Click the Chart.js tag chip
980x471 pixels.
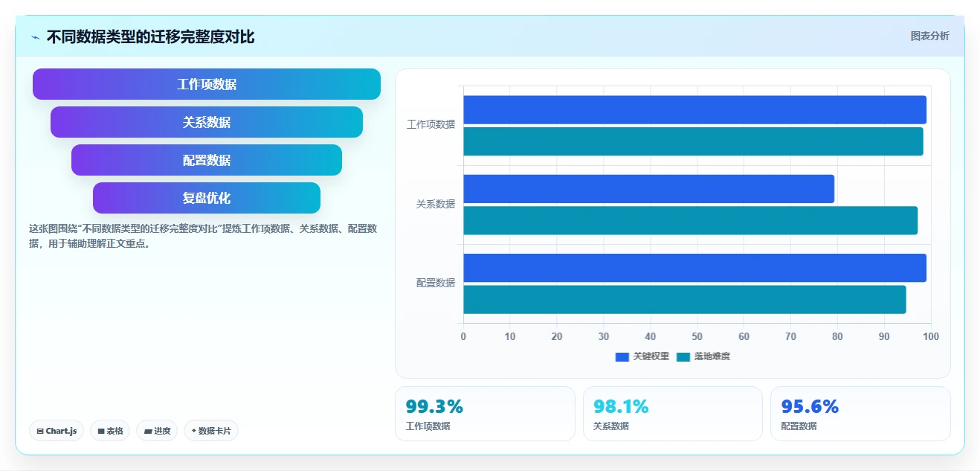coord(57,431)
